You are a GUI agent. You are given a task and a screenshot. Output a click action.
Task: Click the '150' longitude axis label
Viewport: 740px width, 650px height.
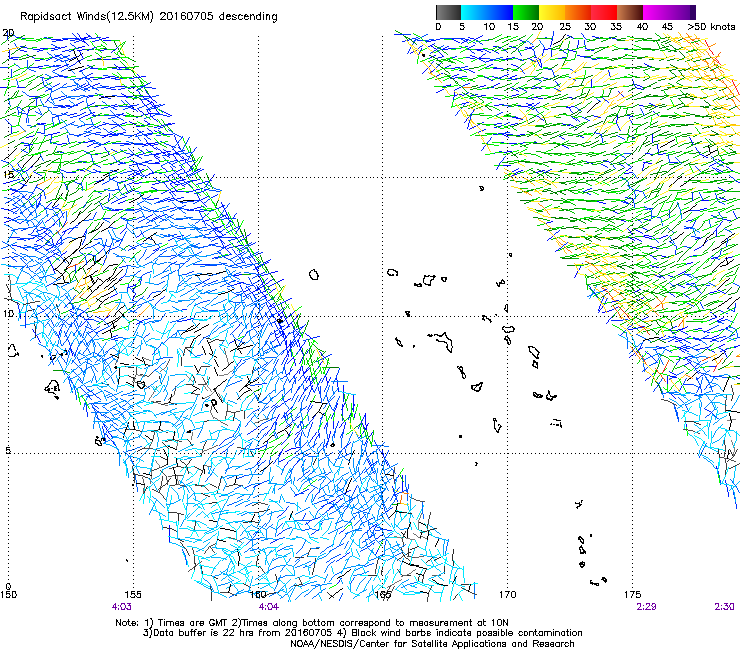coord(8,594)
